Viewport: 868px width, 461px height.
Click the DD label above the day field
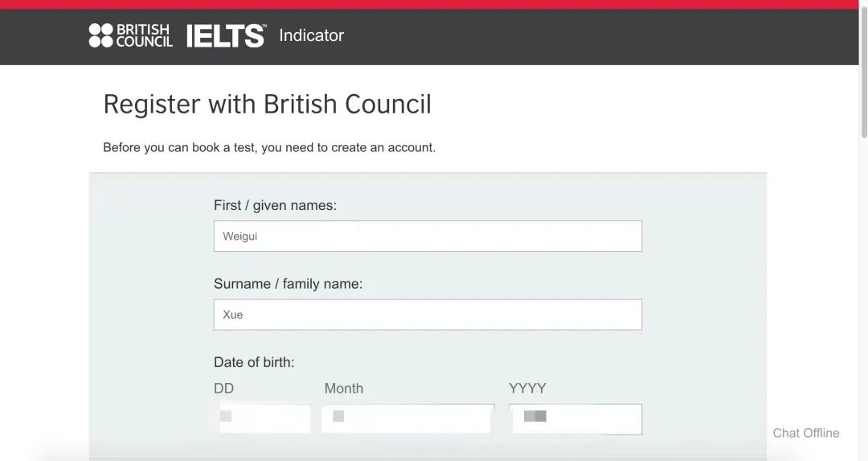(223, 389)
